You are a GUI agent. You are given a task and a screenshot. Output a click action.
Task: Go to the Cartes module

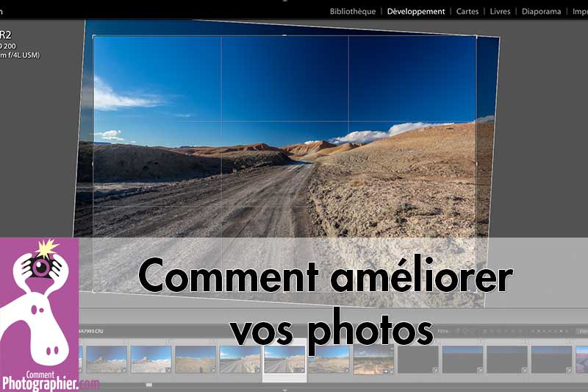point(467,12)
